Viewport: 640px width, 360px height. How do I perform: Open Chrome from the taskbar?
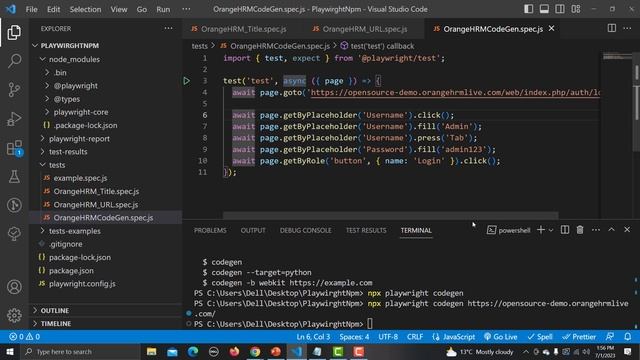pos(255,351)
